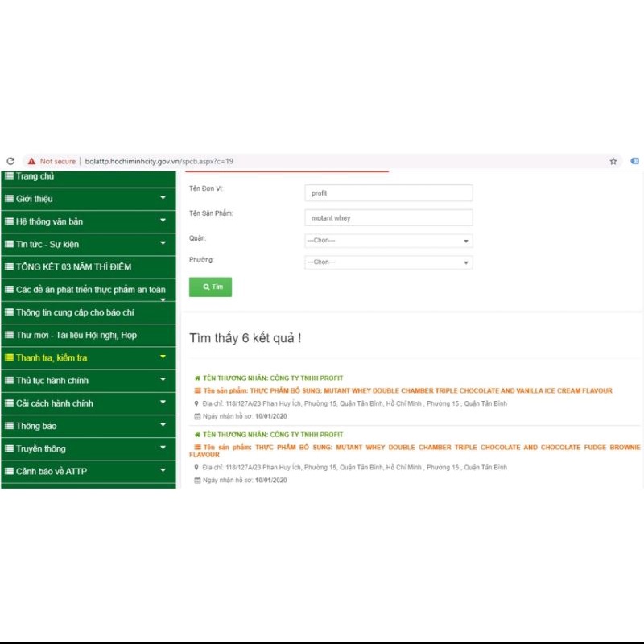Image resolution: width=644 pixels, height=644 pixels.
Task: Open the Quận dropdown
Action: 389,241
